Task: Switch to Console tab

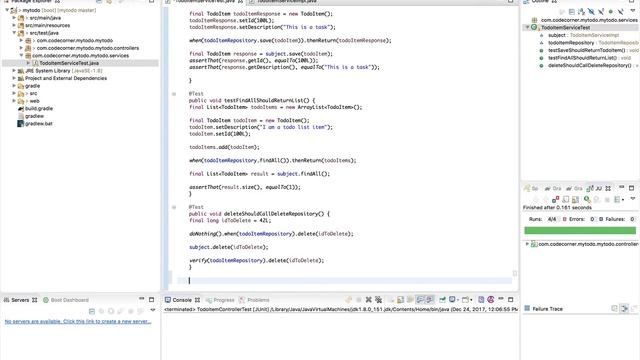Action: (x=182, y=300)
